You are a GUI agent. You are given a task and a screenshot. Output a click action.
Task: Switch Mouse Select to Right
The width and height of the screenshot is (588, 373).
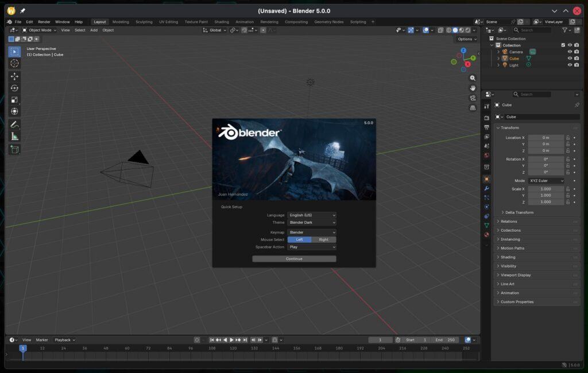(x=324, y=239)
